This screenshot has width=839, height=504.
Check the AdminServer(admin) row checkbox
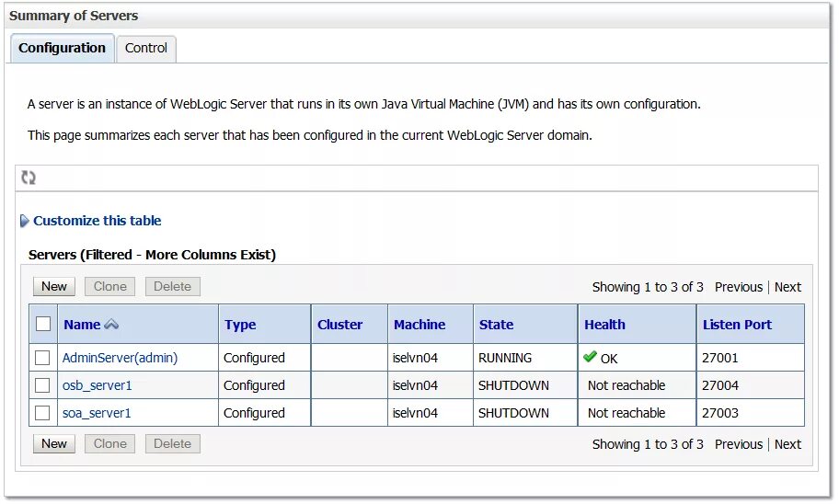coord(42,358)
